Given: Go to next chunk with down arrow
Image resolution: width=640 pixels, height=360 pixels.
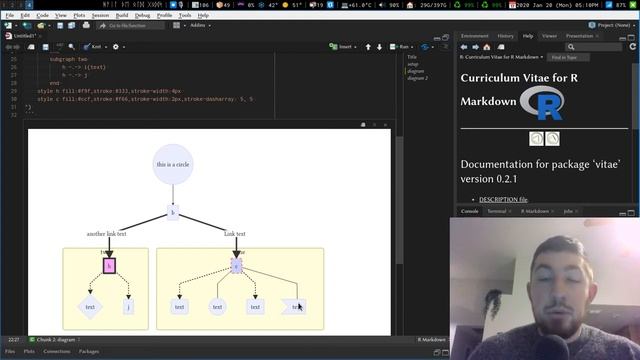Looking at the screenshot, I should [380, 47].
